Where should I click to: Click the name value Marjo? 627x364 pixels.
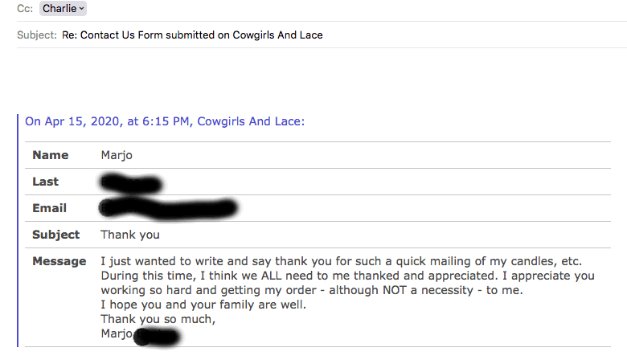[x=117, y=155]
